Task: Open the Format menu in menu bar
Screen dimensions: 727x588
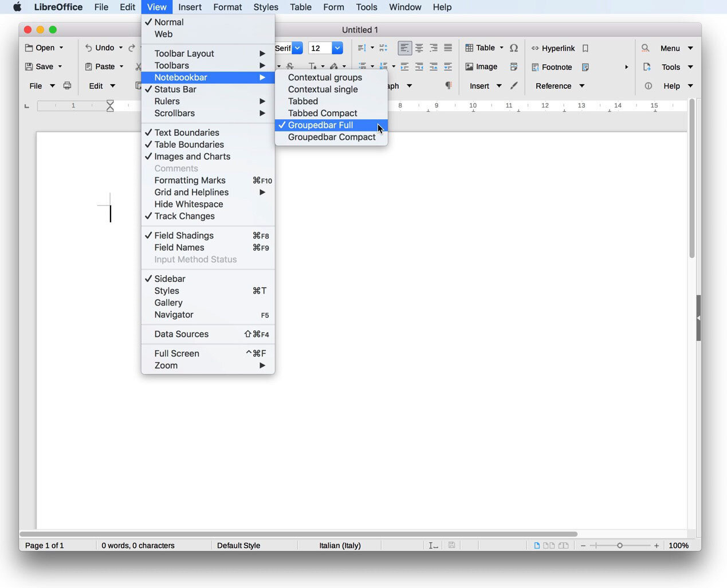Action: pyautogui.click(x=227, y=7)
